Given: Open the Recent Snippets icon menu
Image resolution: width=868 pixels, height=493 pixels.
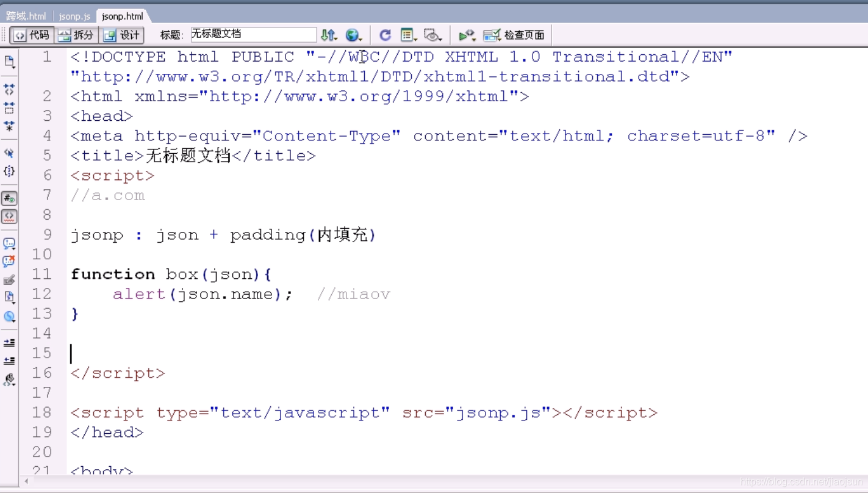Looking at the screenshot, I should tap(9, 297).
